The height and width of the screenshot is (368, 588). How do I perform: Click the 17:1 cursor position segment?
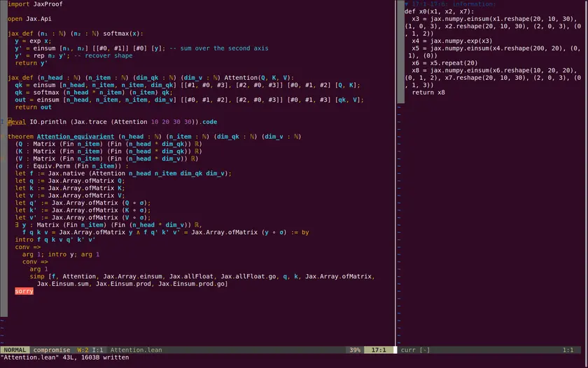click(x=379, y=350)
